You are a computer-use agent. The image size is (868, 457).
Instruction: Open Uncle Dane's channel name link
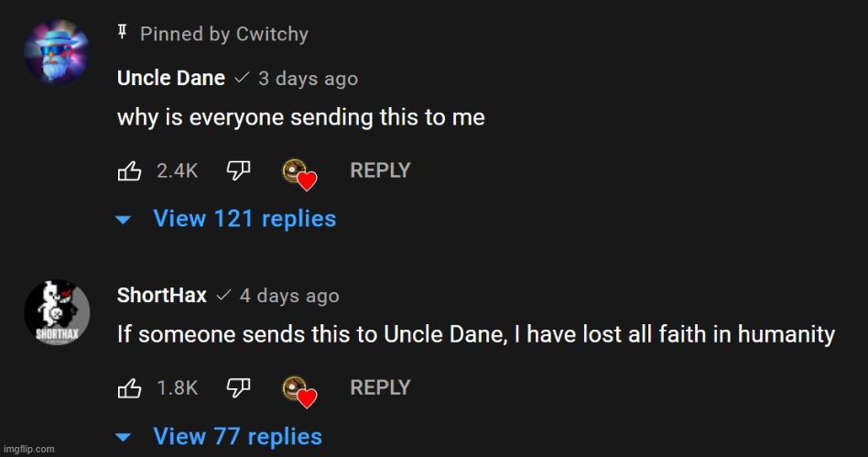coord(171,78)
